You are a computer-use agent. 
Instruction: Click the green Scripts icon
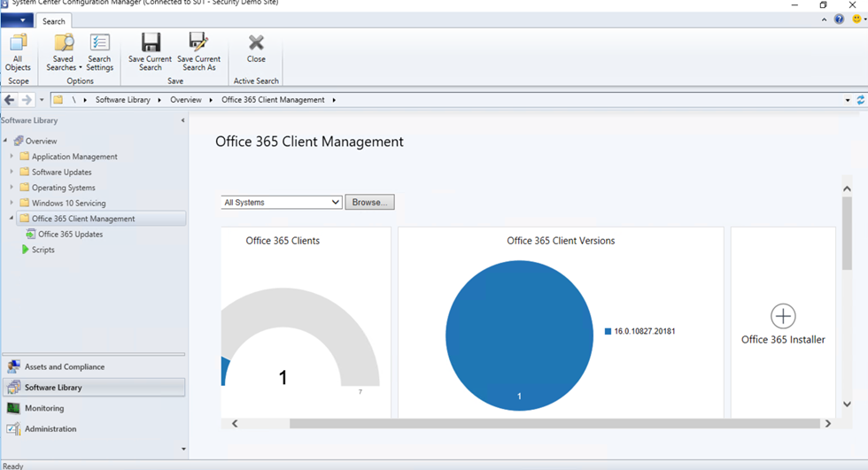pyautogui.click(x=25, y=250)
